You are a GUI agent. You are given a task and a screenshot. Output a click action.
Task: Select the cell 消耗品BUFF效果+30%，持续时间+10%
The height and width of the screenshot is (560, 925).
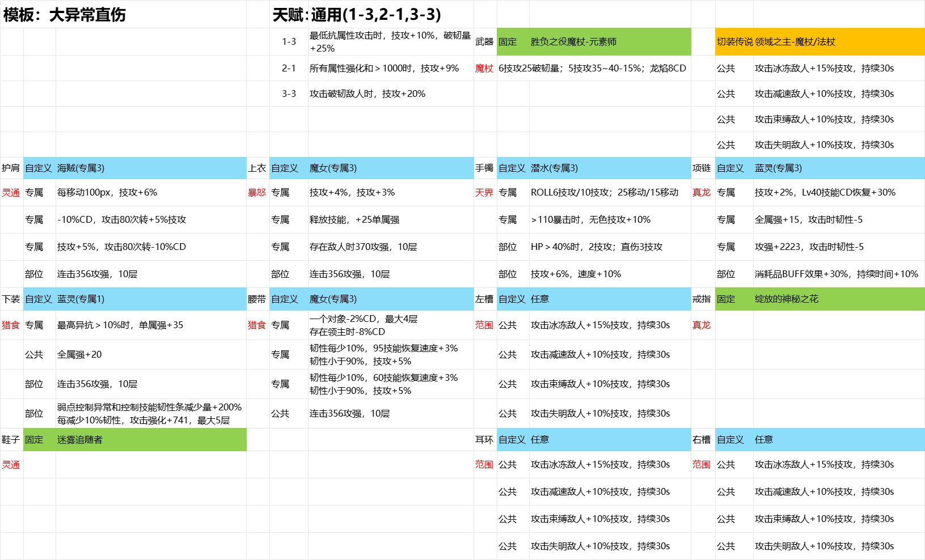pos(839,274)
